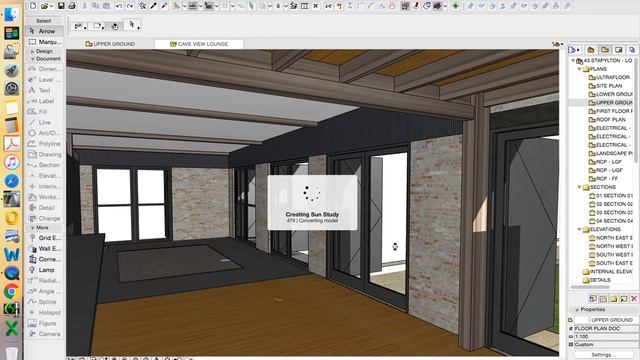Open Safari compass from the dock
The width and height of the screenshot is (640, 360).
[x=11, y=180]
